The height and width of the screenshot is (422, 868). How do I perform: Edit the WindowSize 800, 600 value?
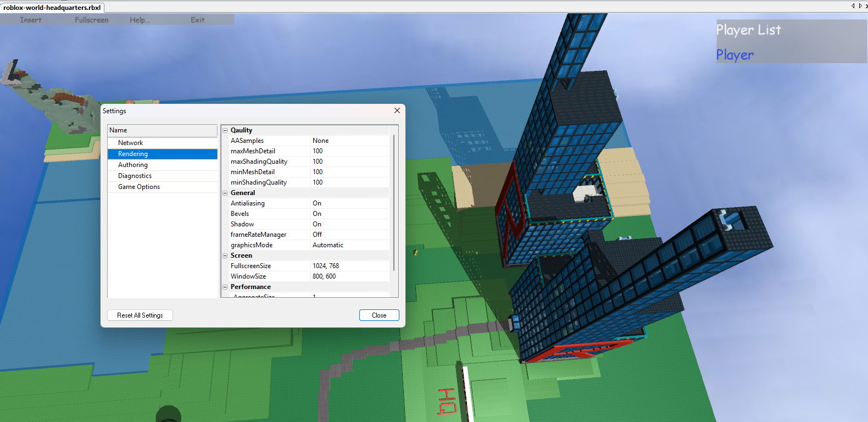(350, 276)
